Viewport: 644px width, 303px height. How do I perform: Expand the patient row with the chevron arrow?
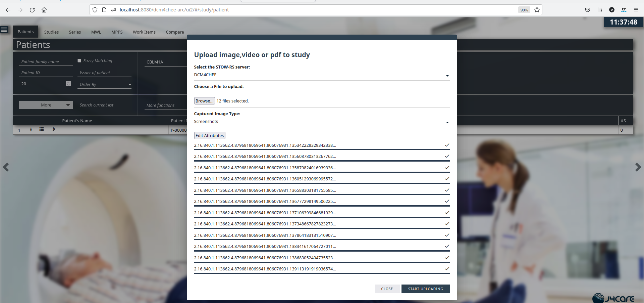(54, 129)
